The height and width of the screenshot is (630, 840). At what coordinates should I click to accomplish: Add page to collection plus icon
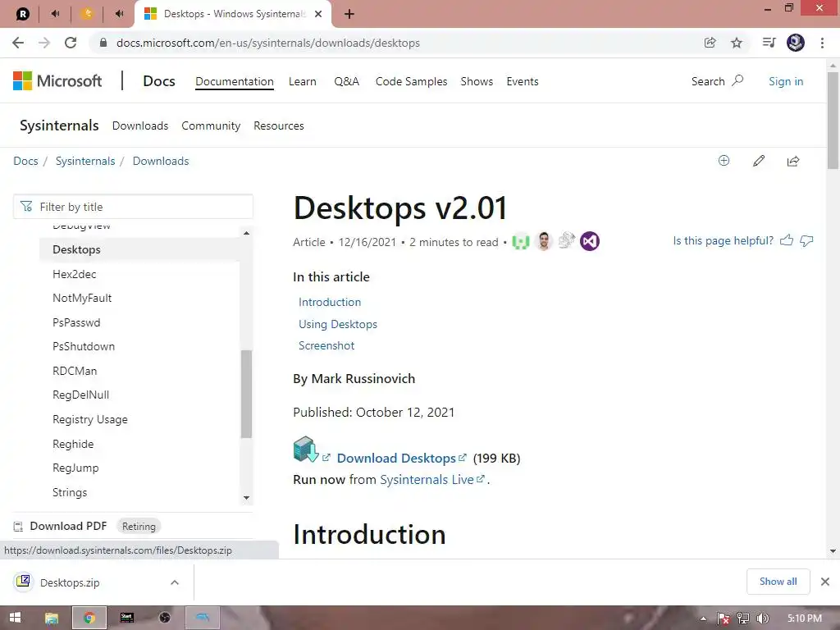pyautogui.click(x=724, y=161)
